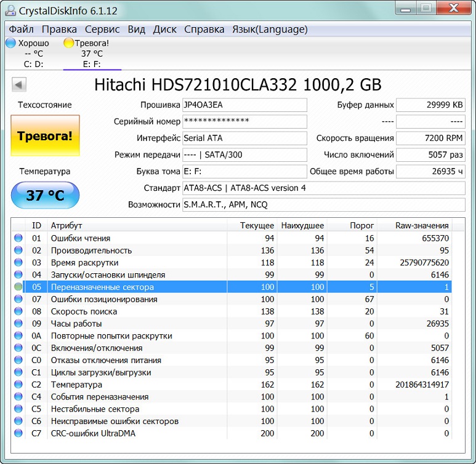Click status dot for C5 Нестабильные сектора
Viewport: 476px width, 464px height.
(18, 409)
